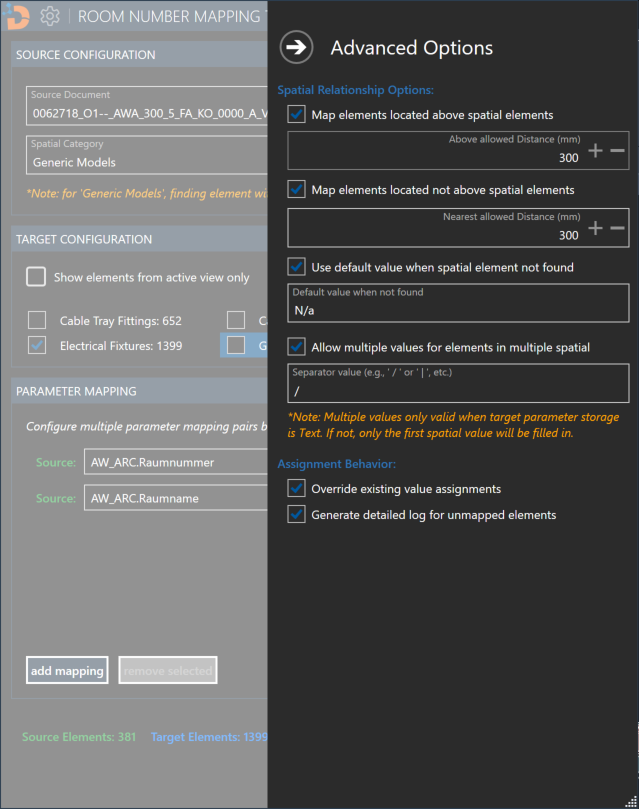
Task: Enable Show elements from active view only
Action: 36,277
